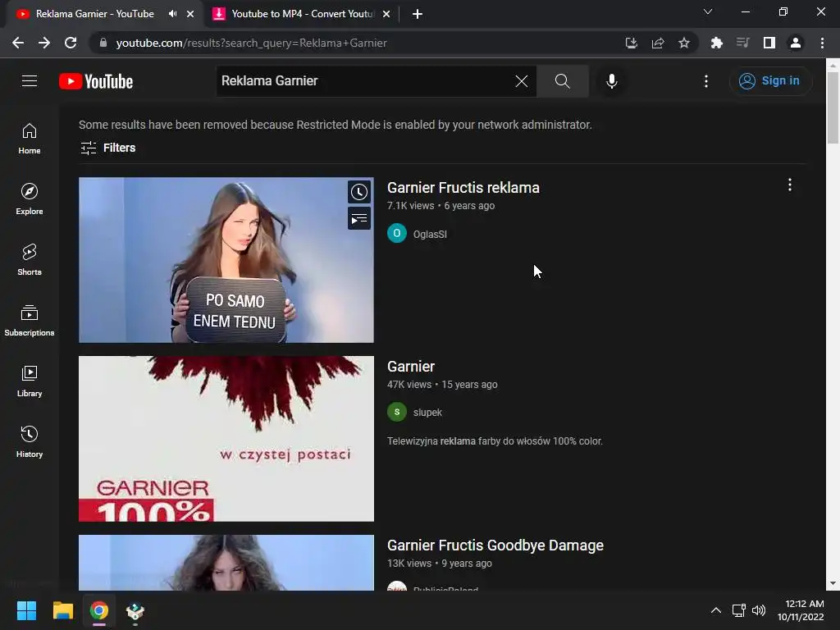840x630 pixels.
Task: Show hidden system tray icons
Action: pyautogui.click(x=715, y=610)
